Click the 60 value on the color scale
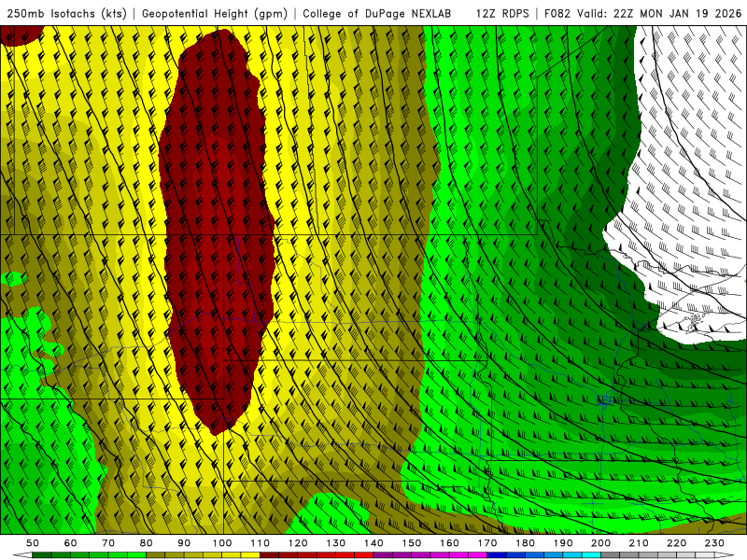 point(70,543)
